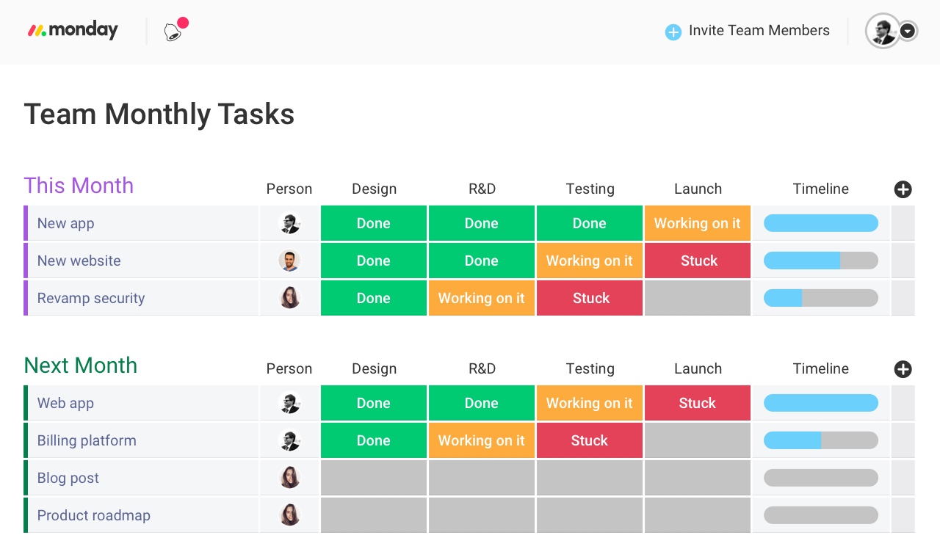
Task: Click the person avatar for Blog post
Action: (289, 478)
